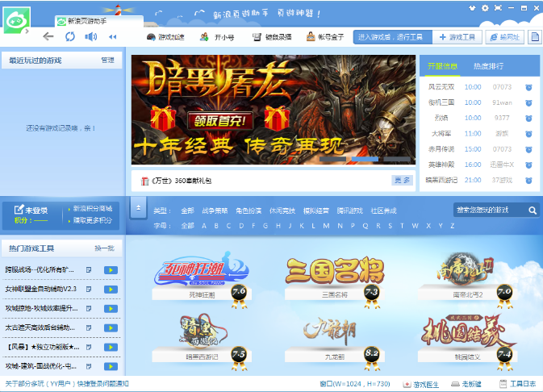The height and width of the screenshot is (392, 543).
Task: Click the fullscreen icon in title bar
Action: point(498,7)
